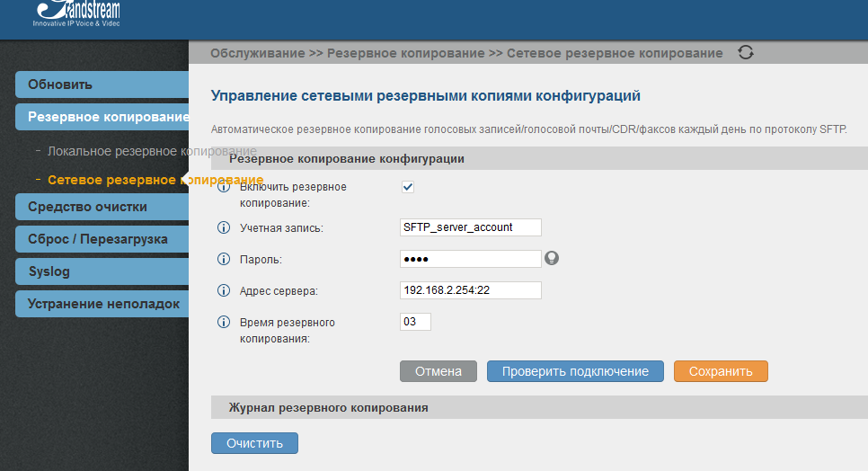Click info icon for Время резервного копирования

coord(224,322)
